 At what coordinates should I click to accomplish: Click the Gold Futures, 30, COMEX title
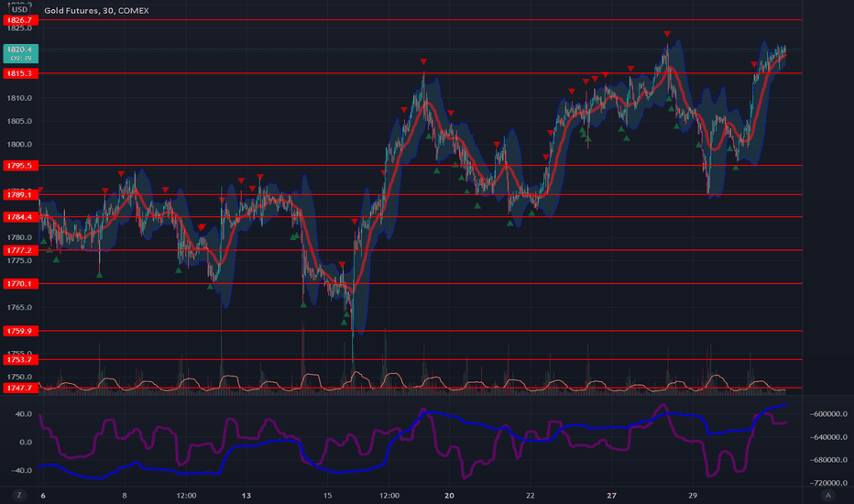(96, 10)
